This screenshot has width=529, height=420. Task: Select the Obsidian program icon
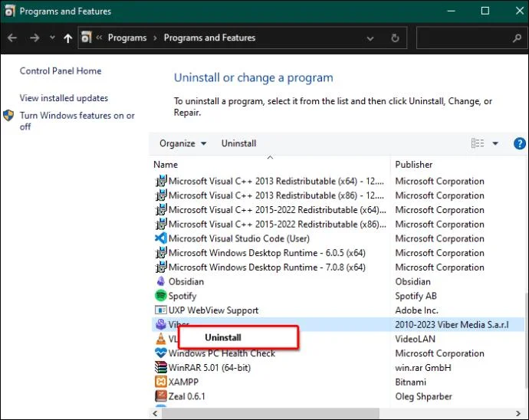[x=161, y=281]
